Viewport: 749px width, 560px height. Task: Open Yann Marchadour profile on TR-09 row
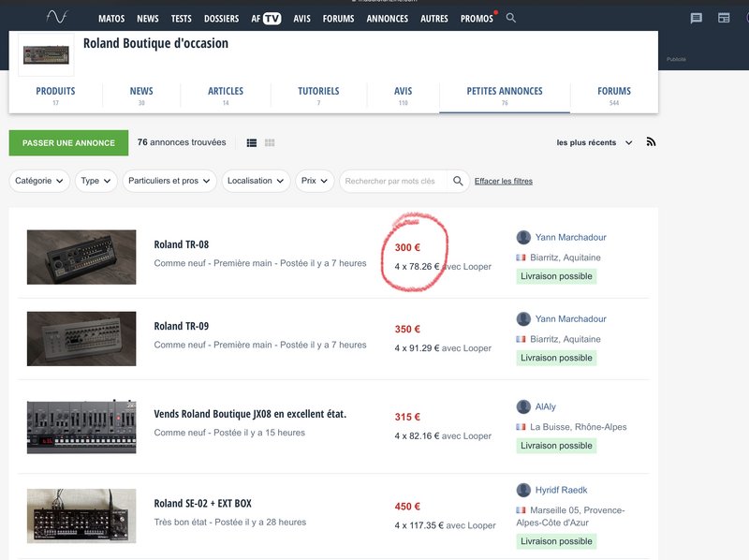(570, 319)
